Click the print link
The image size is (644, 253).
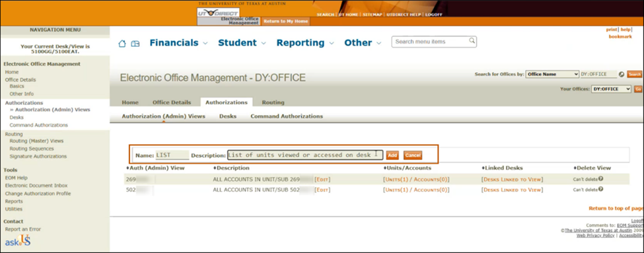pyautogui.click(x=612, y=30)
